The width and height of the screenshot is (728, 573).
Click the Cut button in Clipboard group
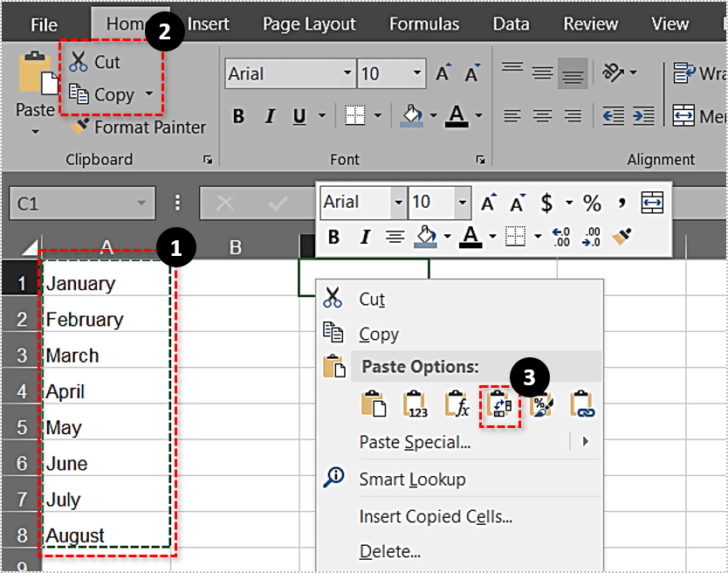pos(94,62)
